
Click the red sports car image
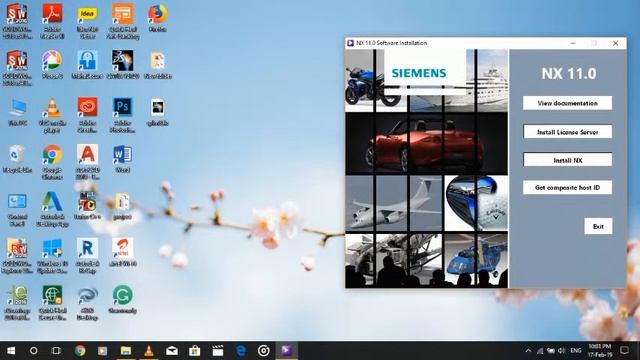tap(427, 144)
